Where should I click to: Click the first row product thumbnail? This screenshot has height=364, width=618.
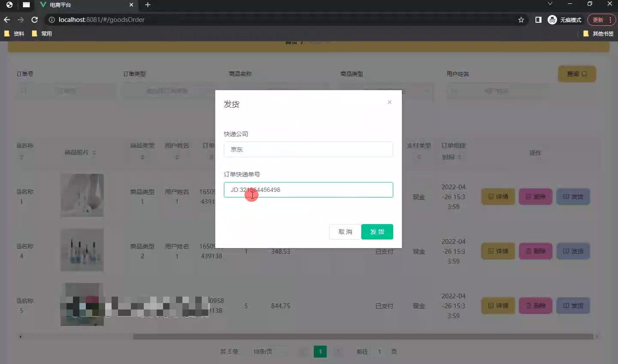tap(82, 195)
